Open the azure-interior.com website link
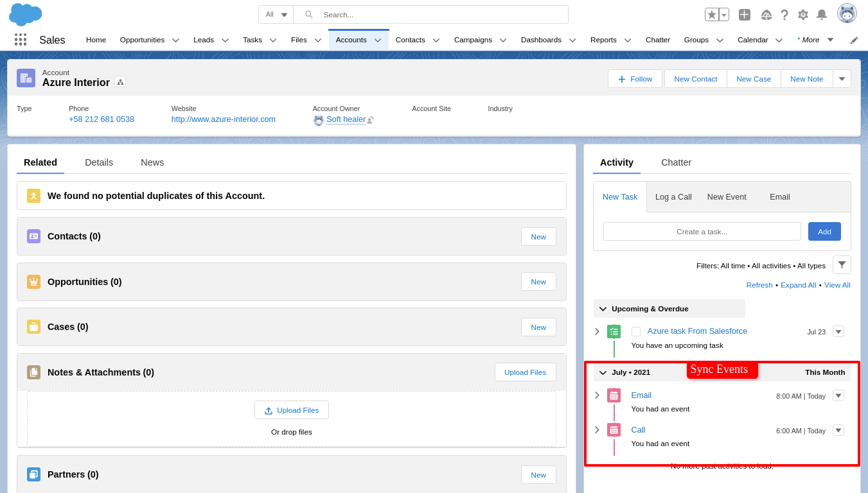This screenshot has width=868, height=493. click(224, 119)
